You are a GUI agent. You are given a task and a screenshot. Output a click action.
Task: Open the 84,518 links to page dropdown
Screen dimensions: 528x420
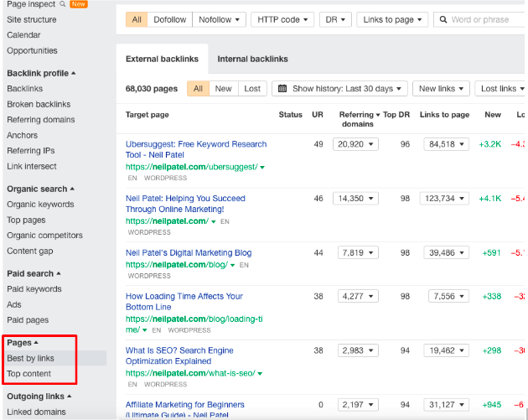click(448, 144)
